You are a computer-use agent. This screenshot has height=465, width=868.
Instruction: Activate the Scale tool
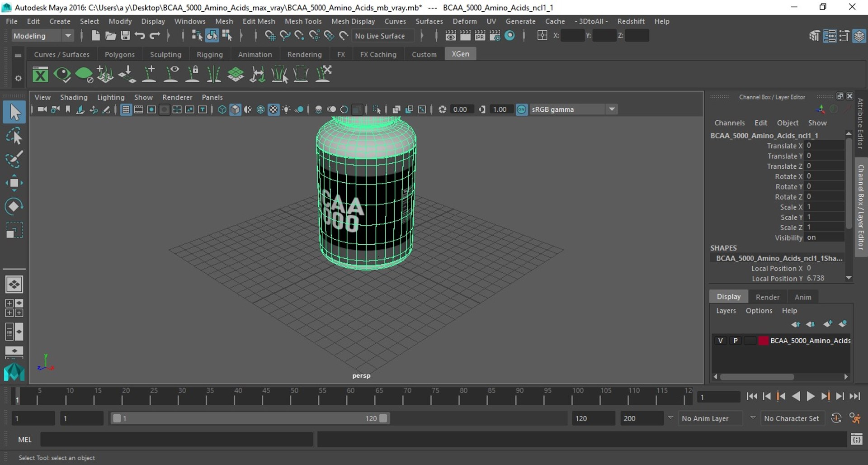(x=14, y=230)
